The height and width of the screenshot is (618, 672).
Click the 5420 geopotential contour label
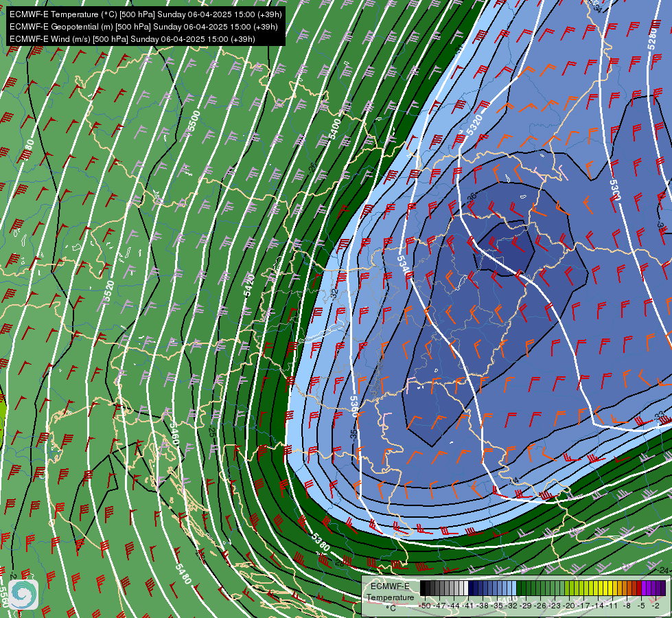click(249, 285)
